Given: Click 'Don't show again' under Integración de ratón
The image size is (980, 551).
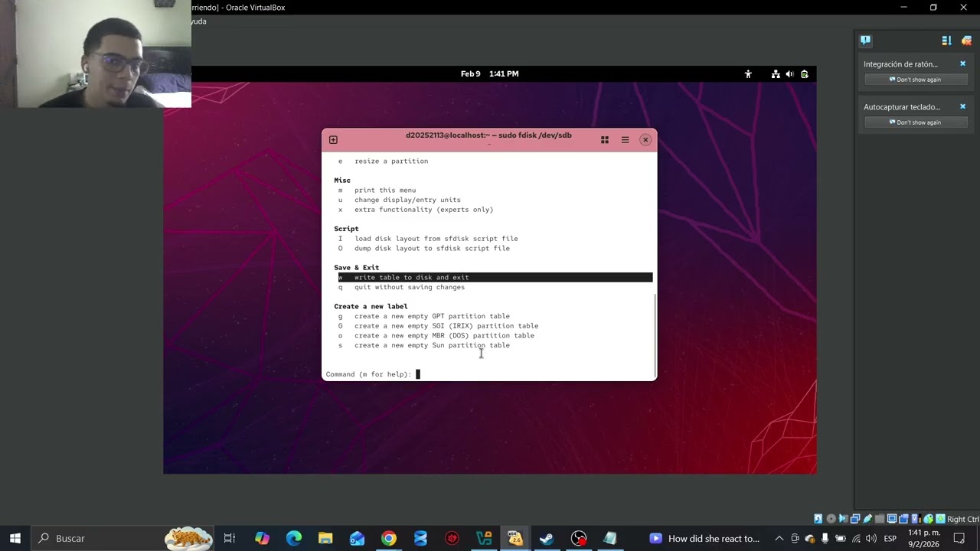Looking at the screenshot, I should click(x=916, y=80).
